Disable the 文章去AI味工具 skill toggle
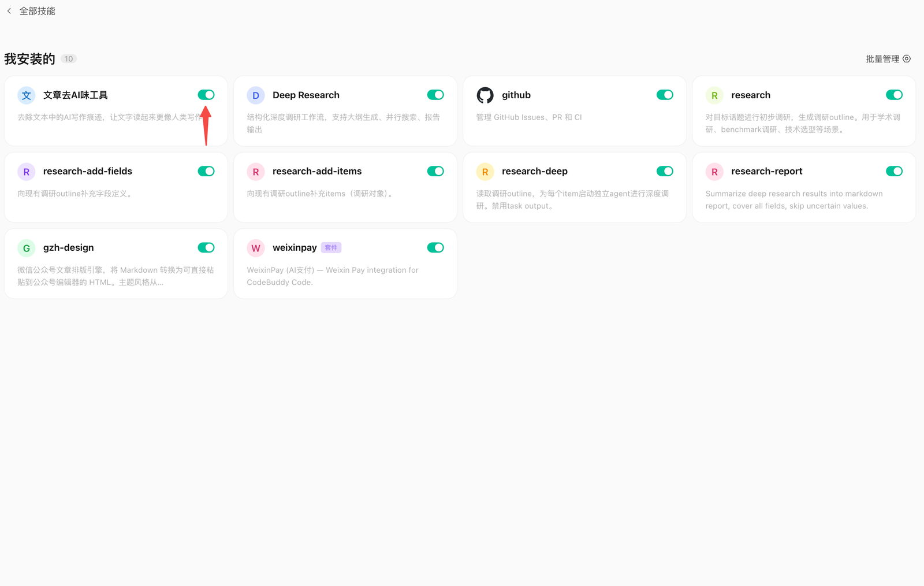Image resolution: width=924 pixels, height=586 pixels. (x=206, y=95)
